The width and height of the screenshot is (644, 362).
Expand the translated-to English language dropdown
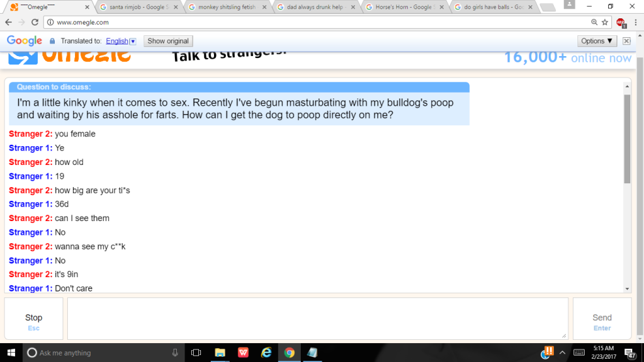click(132, 41)
